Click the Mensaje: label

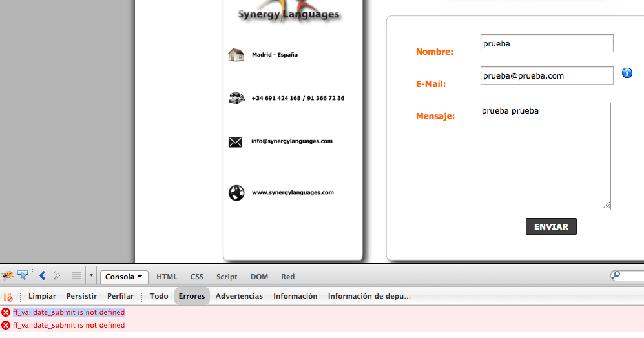(x=435, y=116)
